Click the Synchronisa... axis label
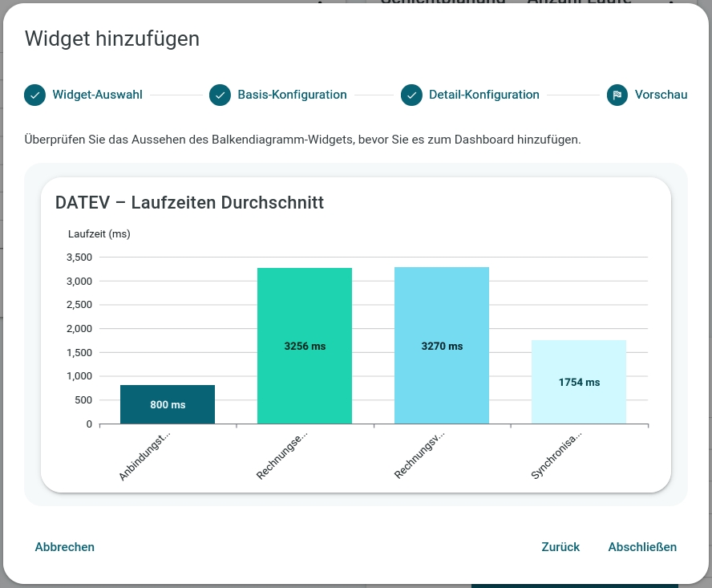 [556, 456]
